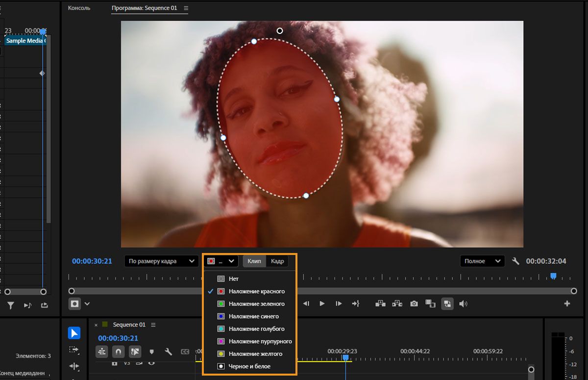Open program monitor wrench settings
Screen dimensions: 588x380
(x=515, y=261)
